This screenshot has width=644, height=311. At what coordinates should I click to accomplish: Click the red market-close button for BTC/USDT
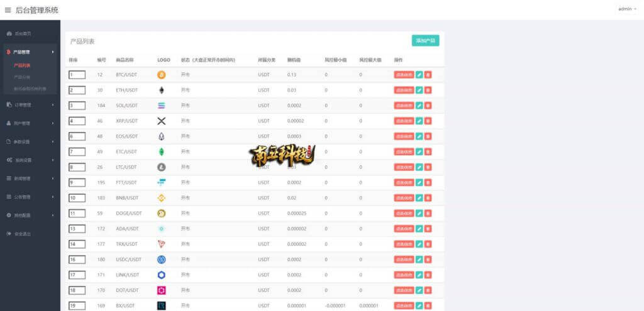click(404, 75)
